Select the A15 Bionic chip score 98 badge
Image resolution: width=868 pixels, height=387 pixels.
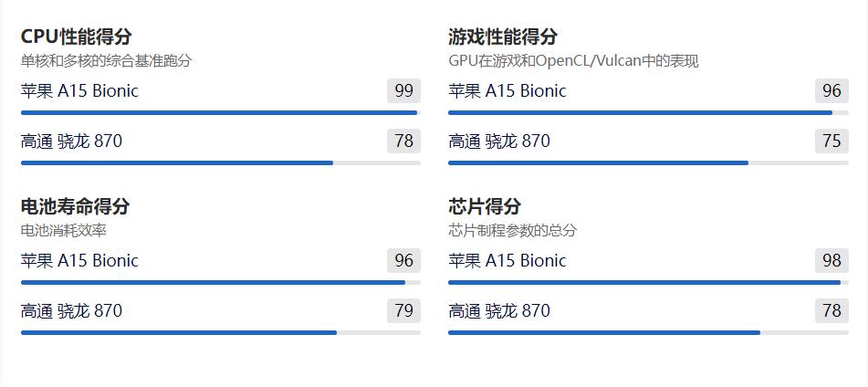pos(831,260)
